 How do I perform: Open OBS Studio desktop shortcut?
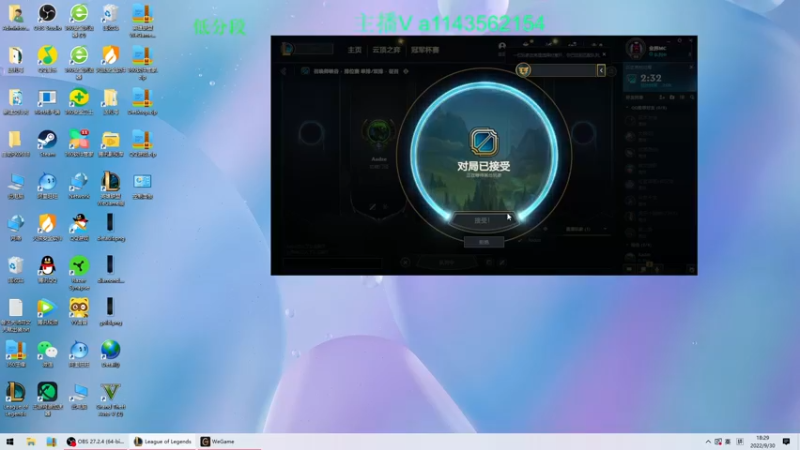tap(47, 17)
